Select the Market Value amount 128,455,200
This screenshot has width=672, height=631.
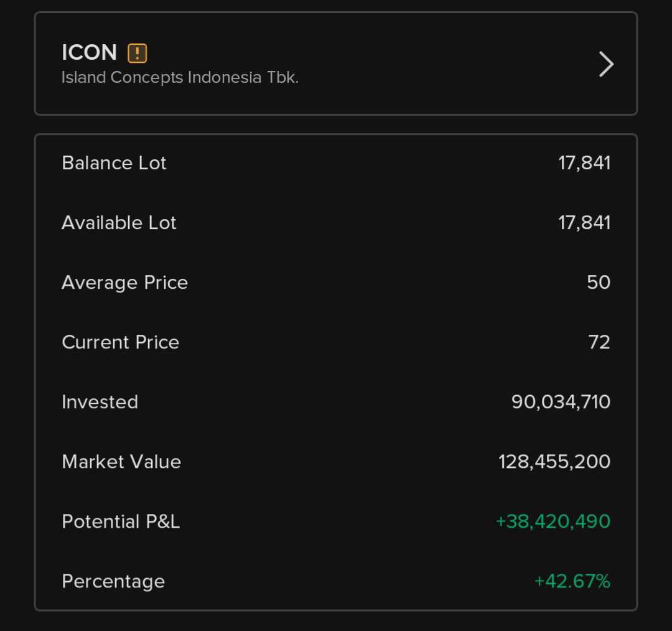[x=554, y=462]
